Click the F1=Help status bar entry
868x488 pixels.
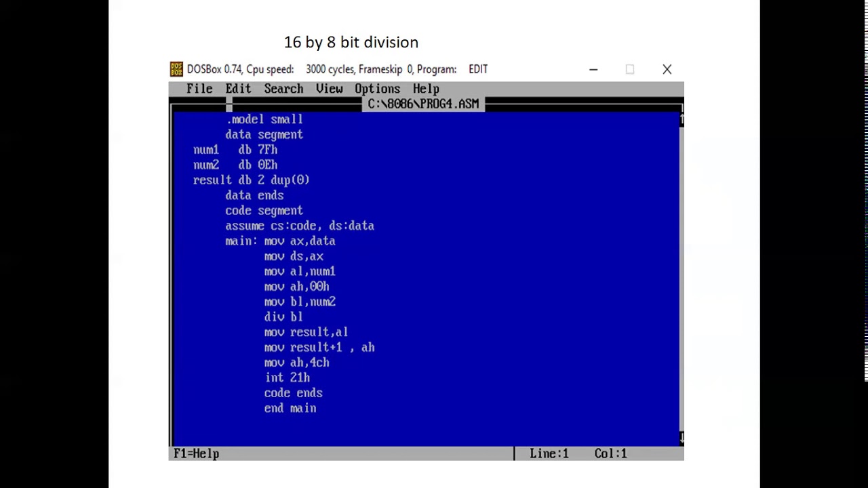(196, 453)
